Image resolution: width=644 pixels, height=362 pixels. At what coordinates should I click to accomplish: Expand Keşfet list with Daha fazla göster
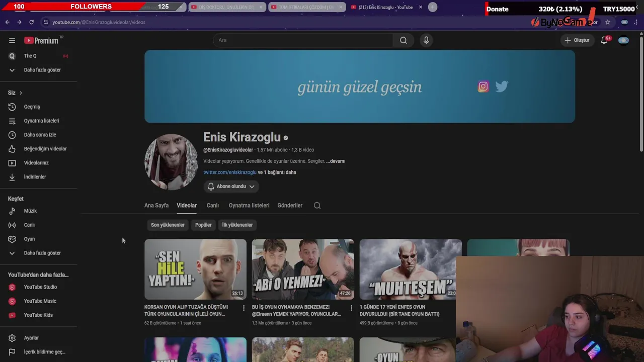coord(39,253)
